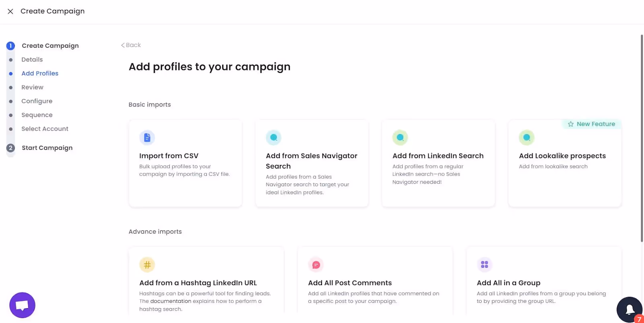Select the Lookalike prospects icon
Viewport: 644px width, 323px height.
pyautogui.click(x=526, y=137)
